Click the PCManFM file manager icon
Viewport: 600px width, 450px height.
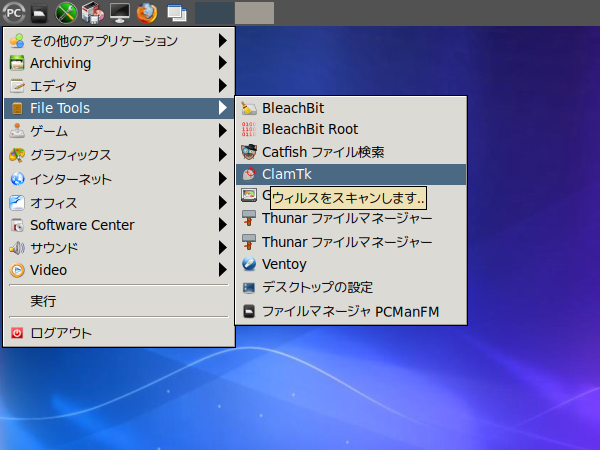pyautogui.click(x=249, y=311)
